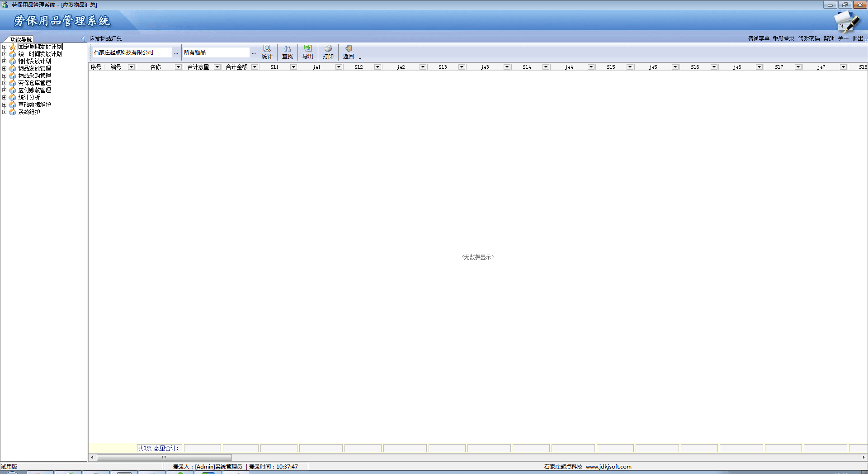Open the 编号 column filter dropdown
Screen dimensions: 868x474
click(131, 67)
